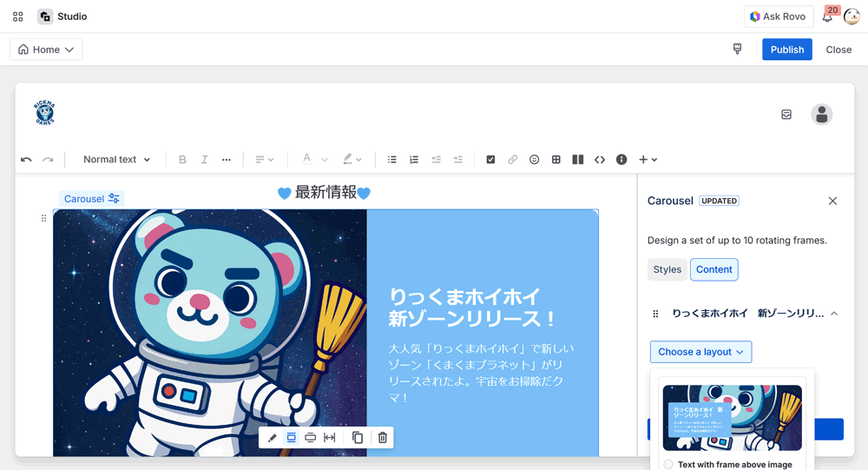The image size is (868, 470).
Task: Redo the last edit
Action: (48, 160)
